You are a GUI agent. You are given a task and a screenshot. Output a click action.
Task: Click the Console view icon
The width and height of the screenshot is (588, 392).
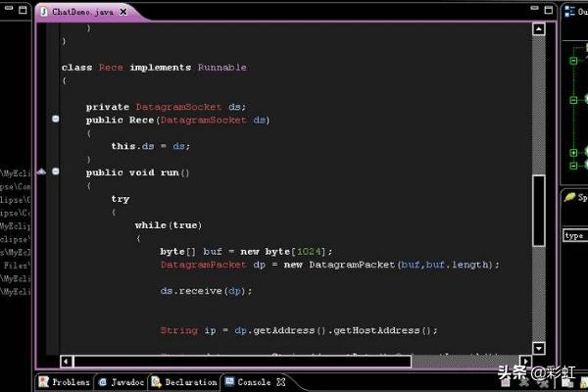(x=229, y=382)
